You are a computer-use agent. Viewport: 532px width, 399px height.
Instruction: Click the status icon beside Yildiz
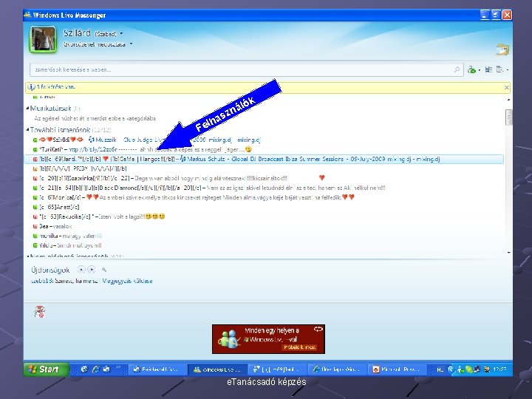tap(35, 245)
